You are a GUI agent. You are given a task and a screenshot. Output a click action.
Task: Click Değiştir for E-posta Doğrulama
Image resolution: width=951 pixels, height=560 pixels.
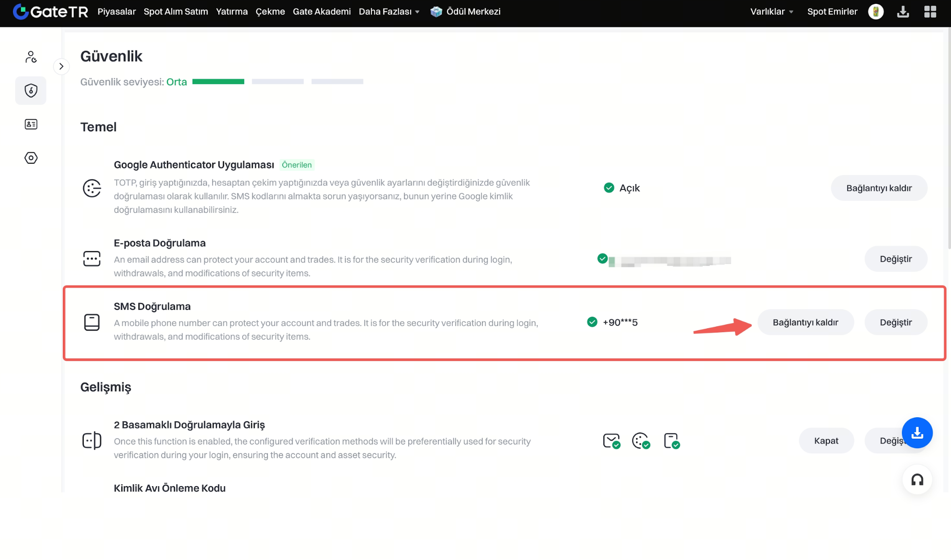pyautogui.click(x=895, y=259)
